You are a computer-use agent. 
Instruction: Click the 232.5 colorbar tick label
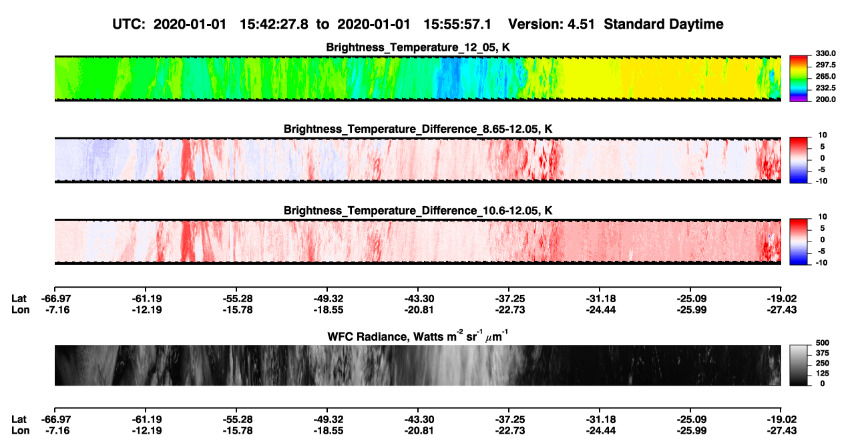pyautogui.click(x=826, y=88)
